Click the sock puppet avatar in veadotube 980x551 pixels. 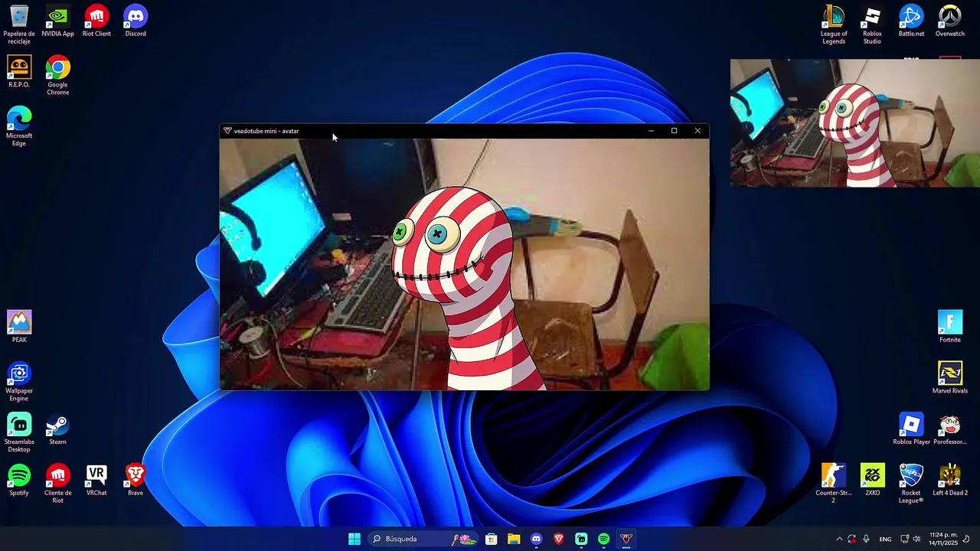tap(462, 287)
